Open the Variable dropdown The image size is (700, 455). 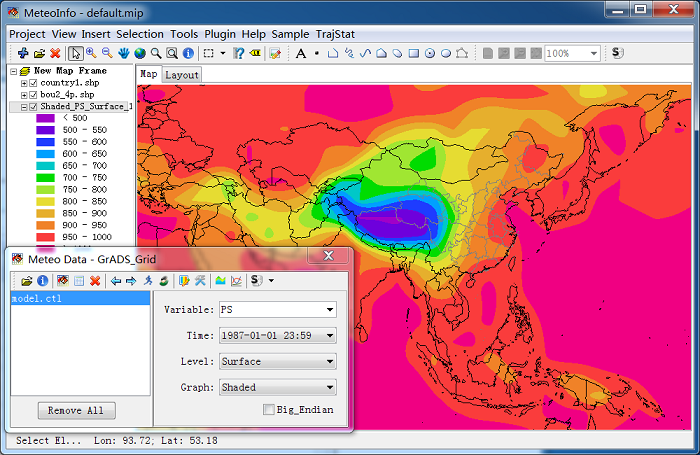point(329,310)
